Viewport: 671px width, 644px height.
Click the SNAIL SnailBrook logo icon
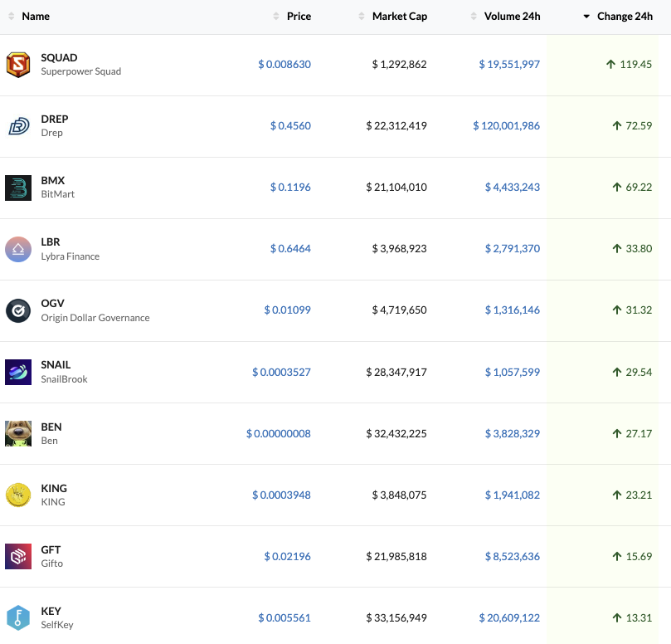click(18, 372)
